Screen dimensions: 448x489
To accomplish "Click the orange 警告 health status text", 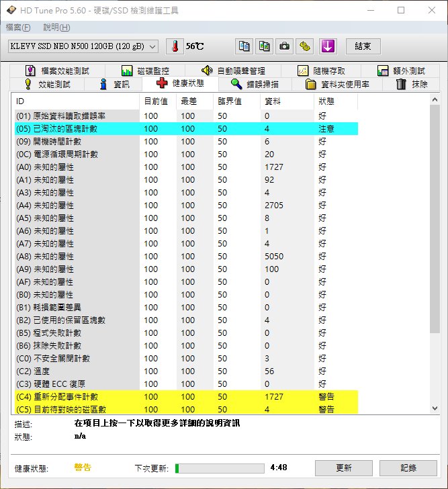I will [83, 468].
